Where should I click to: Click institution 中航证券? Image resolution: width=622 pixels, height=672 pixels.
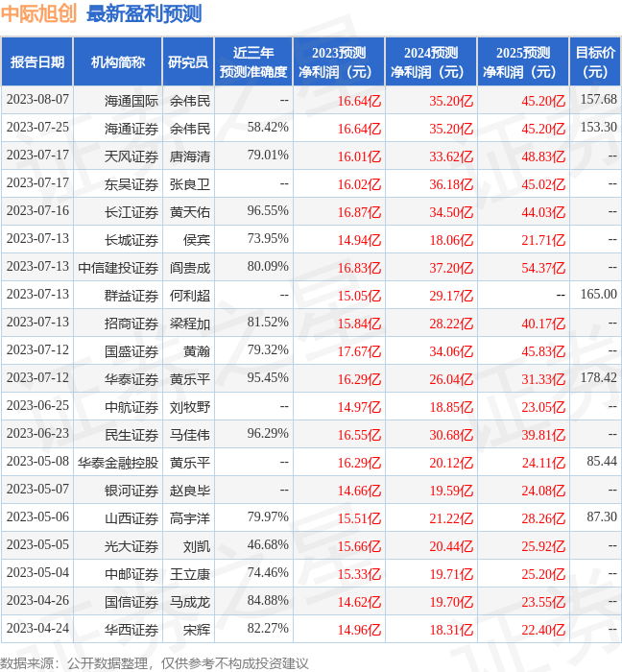pyautogui.click(x=132, y=408)
